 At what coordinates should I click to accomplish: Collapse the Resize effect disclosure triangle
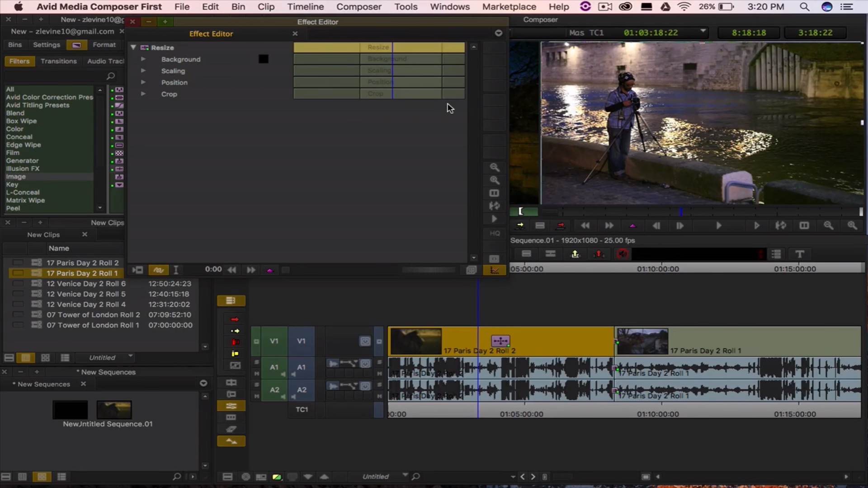click(133, 47)
